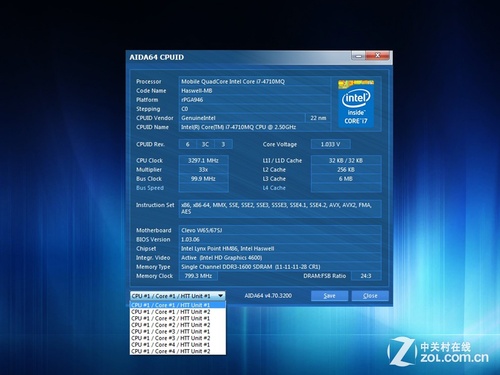Click the Bus Clock value 99.9 MHz
The height and width of the screenshot is (375, 500).
tap(203, 179)
